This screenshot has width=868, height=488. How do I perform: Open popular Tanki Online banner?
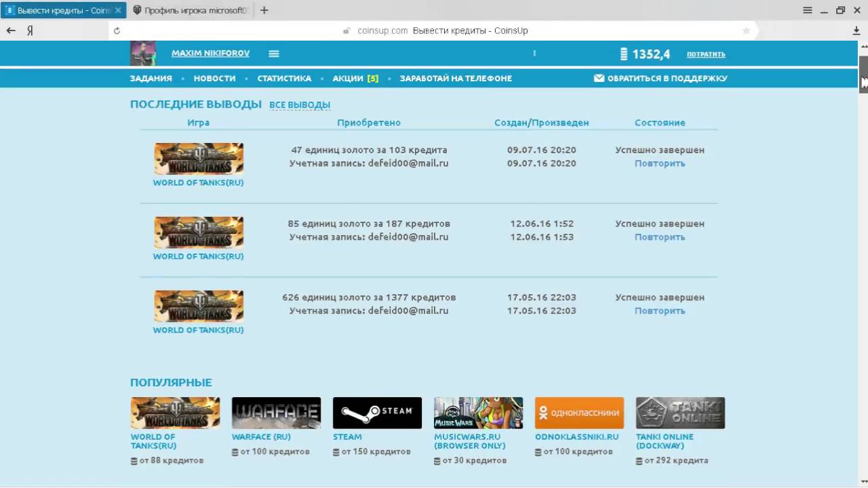(x=680, y=413)
